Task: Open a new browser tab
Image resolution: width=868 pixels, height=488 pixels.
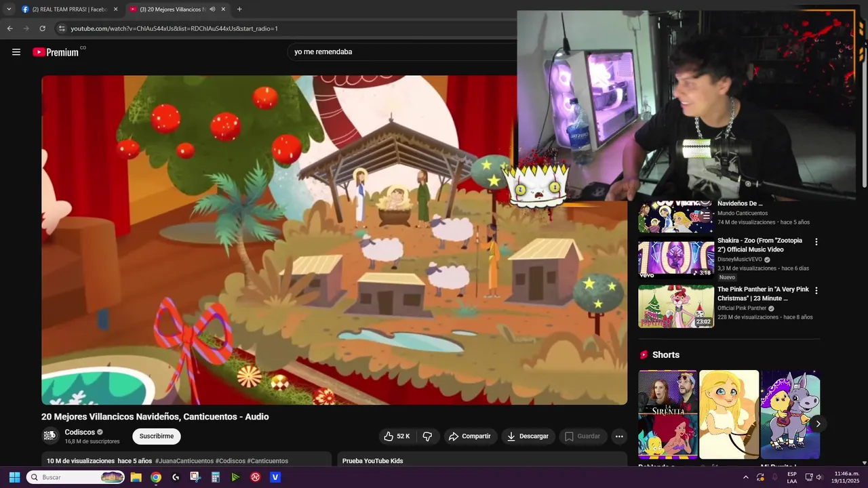Action: pyautogui.click(x=239, y=9)
